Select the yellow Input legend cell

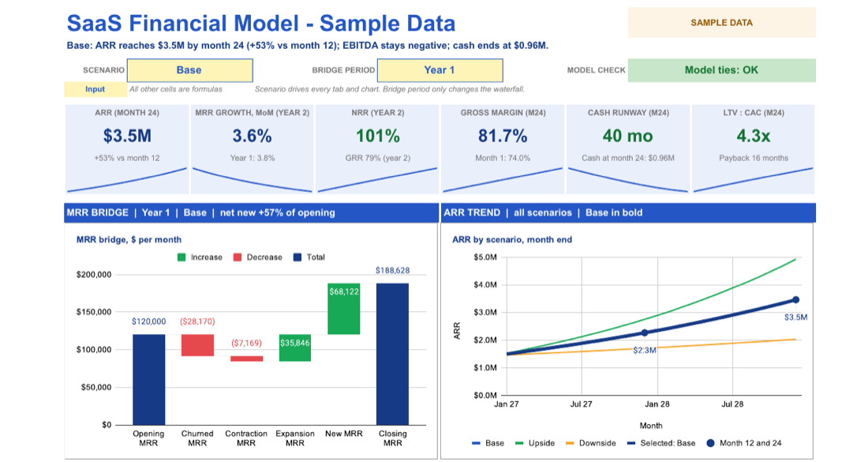point(95,89)
